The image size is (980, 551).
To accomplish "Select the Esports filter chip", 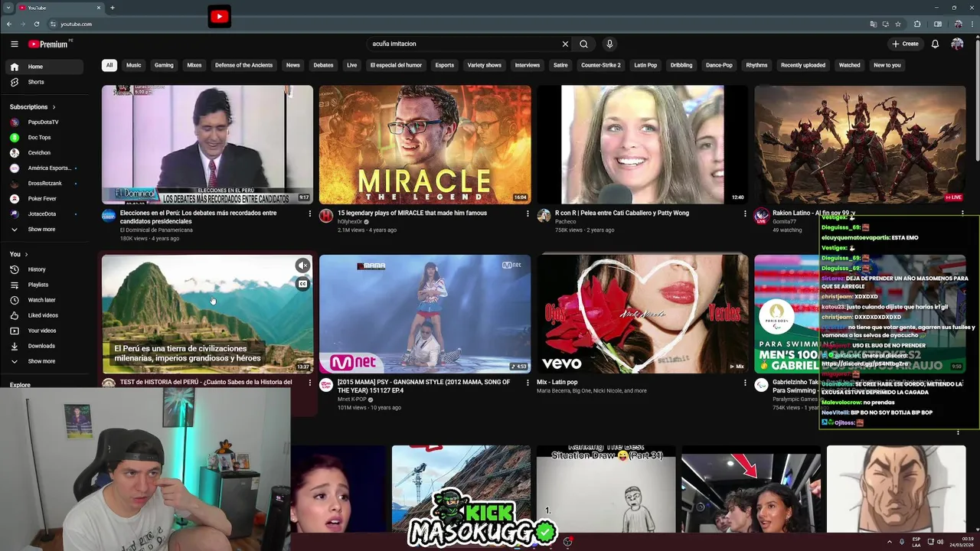I will click(x=445, y=65).
